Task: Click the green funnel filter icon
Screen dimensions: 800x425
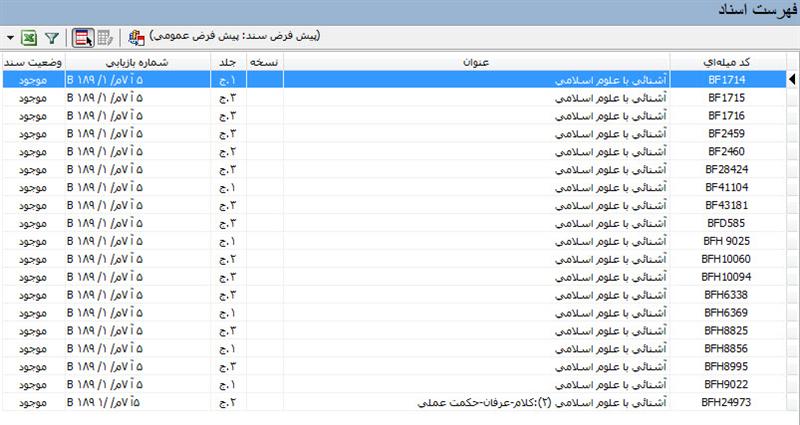Action: click(53, 38)
